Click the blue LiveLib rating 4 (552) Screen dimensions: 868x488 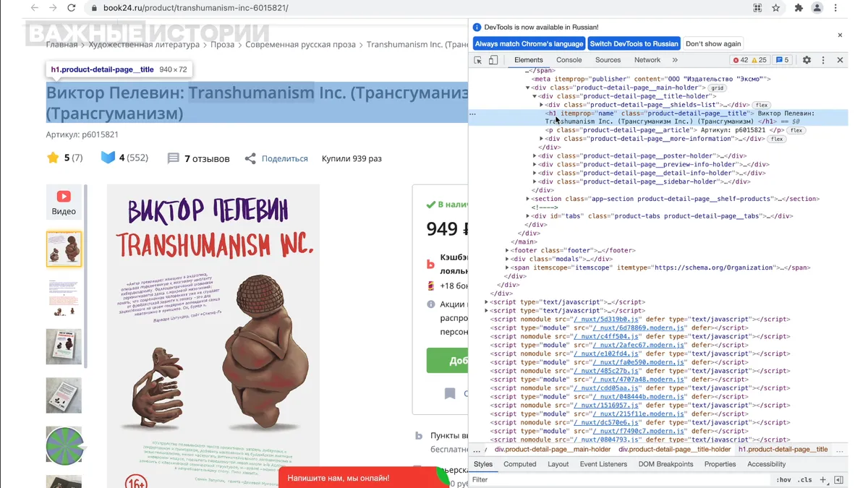[x=124, y=158]
